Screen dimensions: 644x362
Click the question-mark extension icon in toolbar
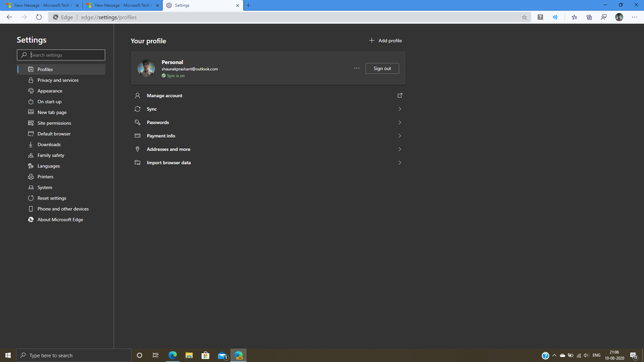(x=540, y=17)
